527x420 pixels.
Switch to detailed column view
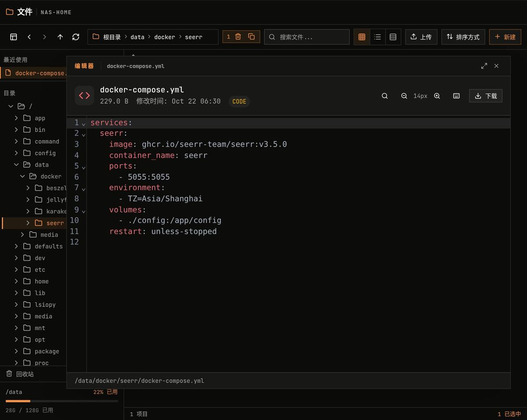coord(393,37)
